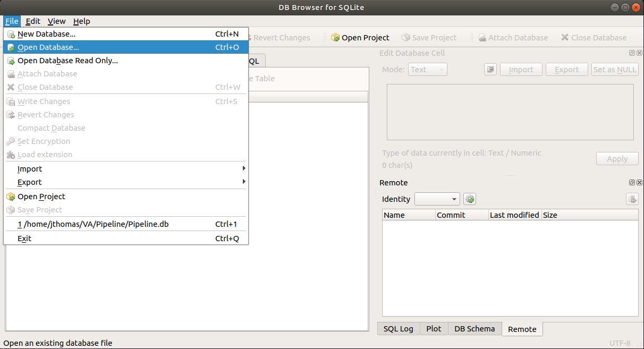Select the Remote tab
Viewport: 644px width, 349px height.
click(522, 329)
